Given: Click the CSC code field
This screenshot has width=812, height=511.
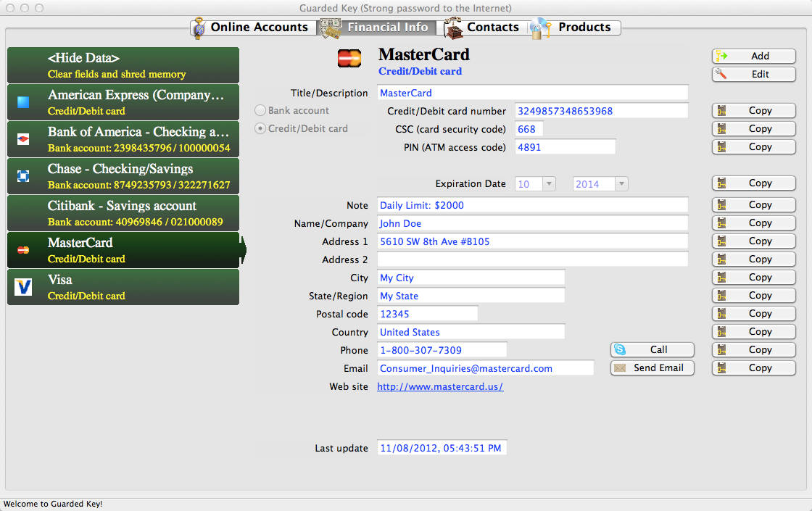Looking at the screenshot, I should [x=529, y=129].
